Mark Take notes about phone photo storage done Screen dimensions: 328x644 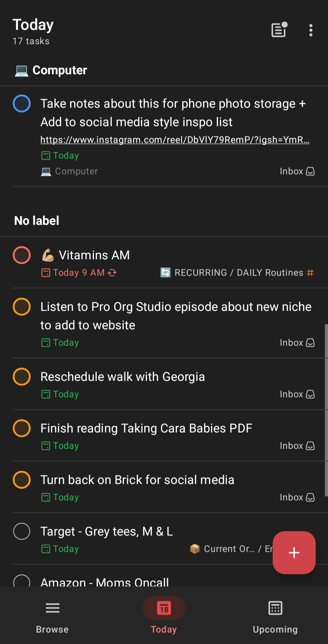pos(22,103)
